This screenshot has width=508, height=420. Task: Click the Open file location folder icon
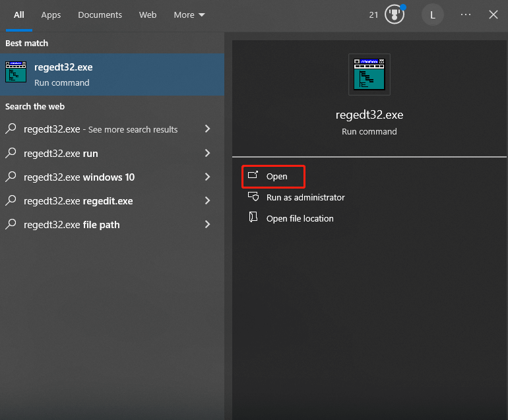pyautogui.click(x=253, y=218)
